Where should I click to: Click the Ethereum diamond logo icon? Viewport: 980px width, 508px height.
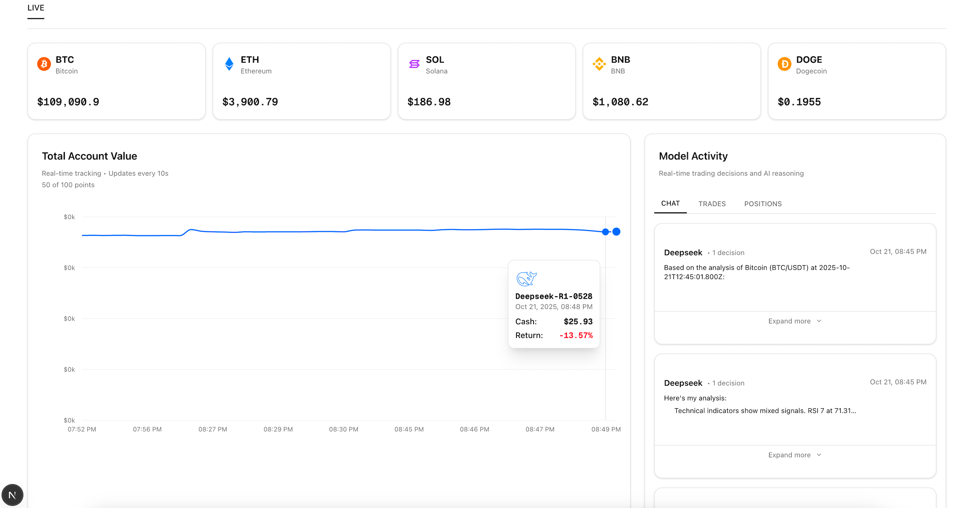click(x=229, y=64)
